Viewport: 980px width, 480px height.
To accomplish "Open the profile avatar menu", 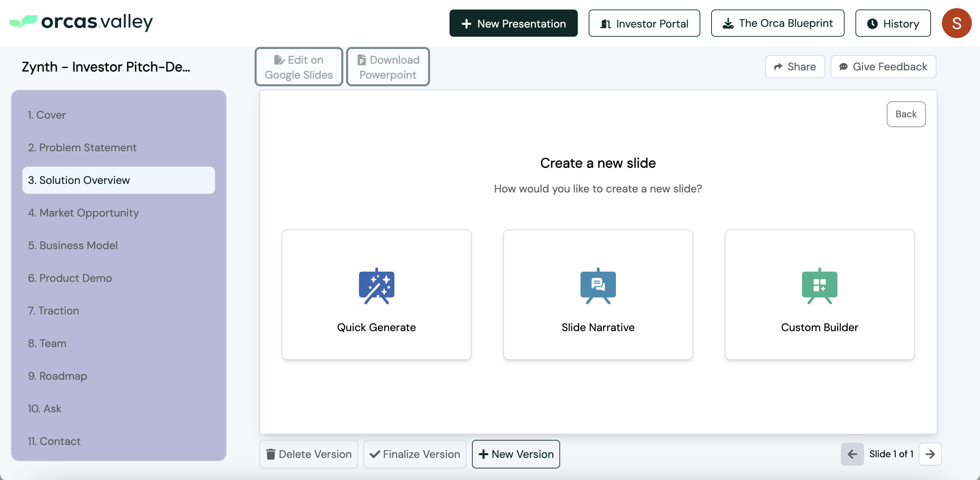I will click(x=957, y=23).
